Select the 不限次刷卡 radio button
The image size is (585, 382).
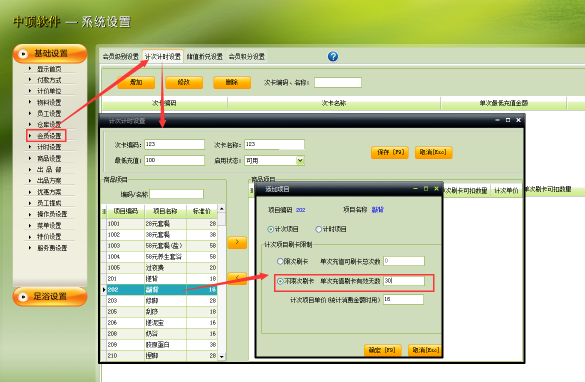280,281
